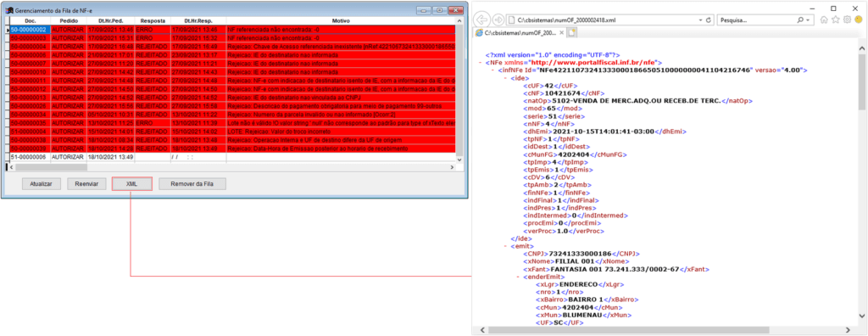Click the XML button
This screenshot has height=336, width=868.
pos(131,184)
